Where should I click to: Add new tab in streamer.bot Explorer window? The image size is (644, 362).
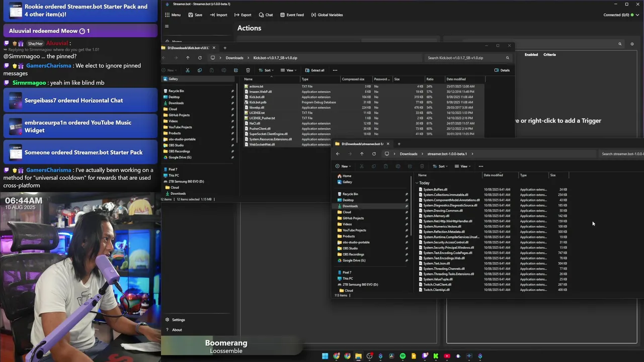[399, 144]
